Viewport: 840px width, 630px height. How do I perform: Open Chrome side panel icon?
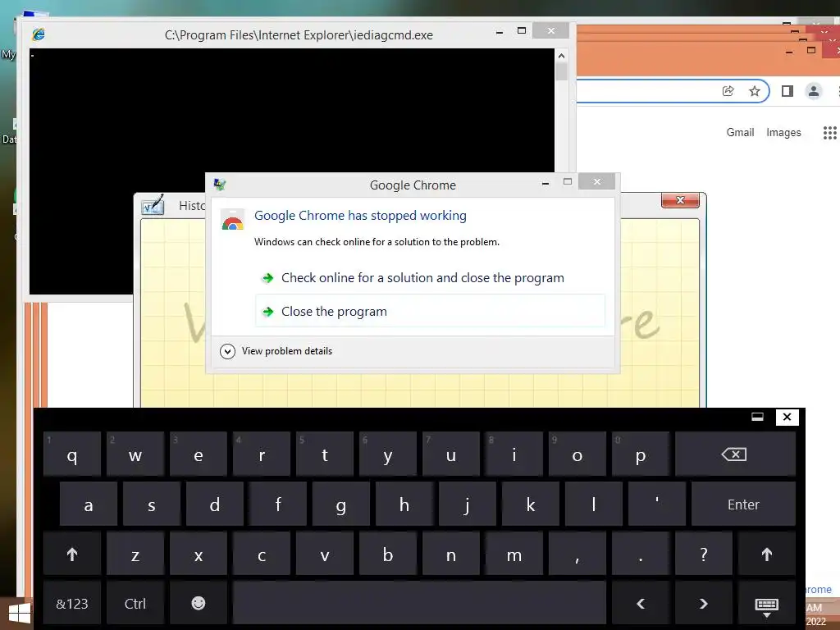point(787,91)
